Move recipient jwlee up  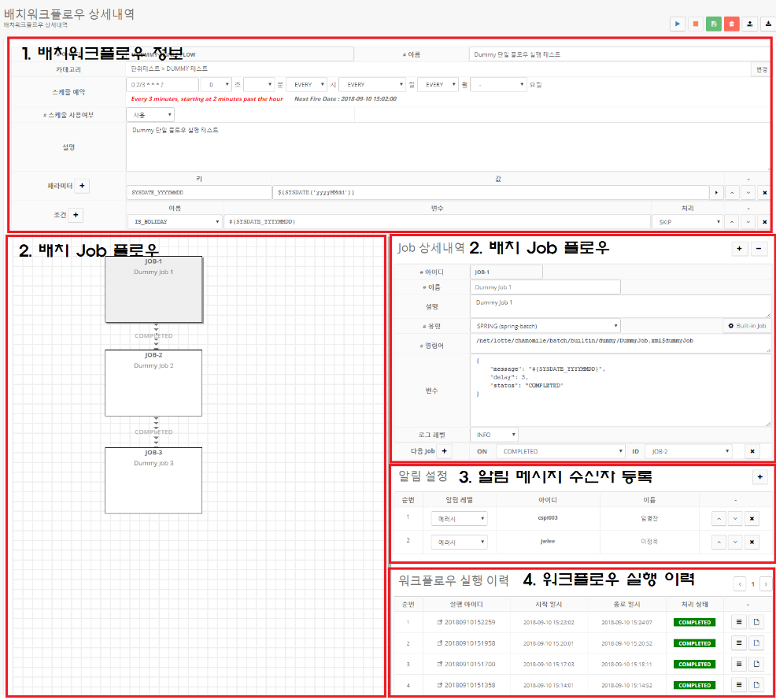719,542
